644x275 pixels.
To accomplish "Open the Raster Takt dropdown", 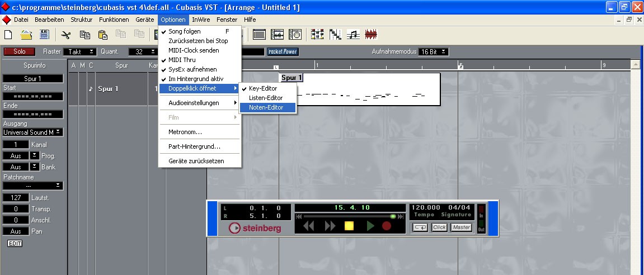I will pyautogui.click(x=79, y=52).
